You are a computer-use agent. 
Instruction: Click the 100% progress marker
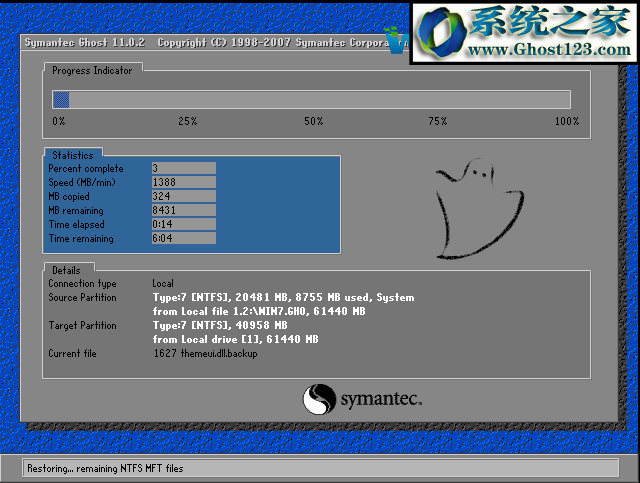[567, 121]
